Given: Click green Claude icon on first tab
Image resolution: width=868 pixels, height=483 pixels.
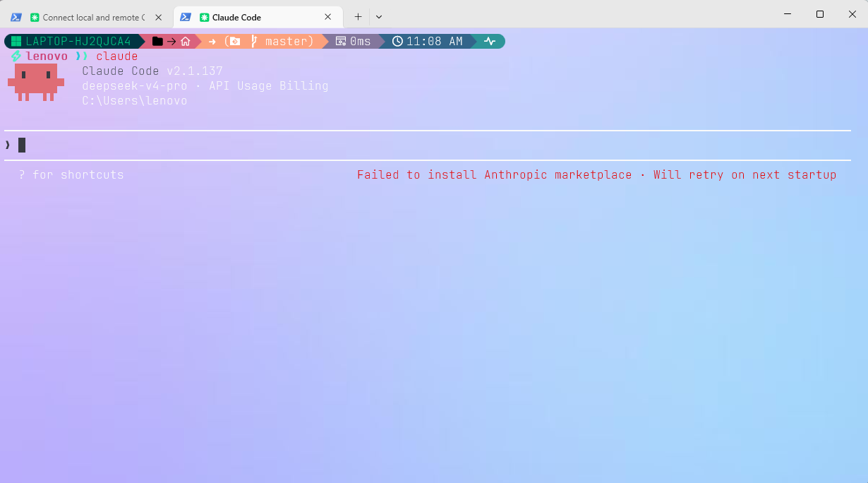Looking at the screenshot, I should point(35,17).
